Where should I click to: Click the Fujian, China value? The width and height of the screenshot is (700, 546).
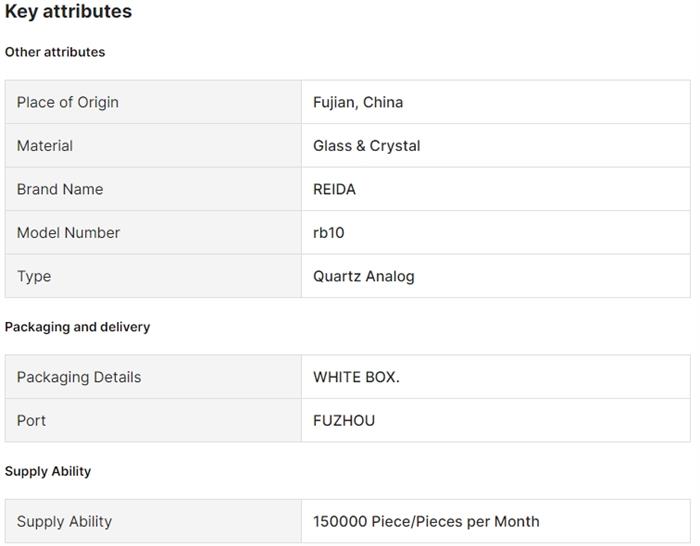358,102
